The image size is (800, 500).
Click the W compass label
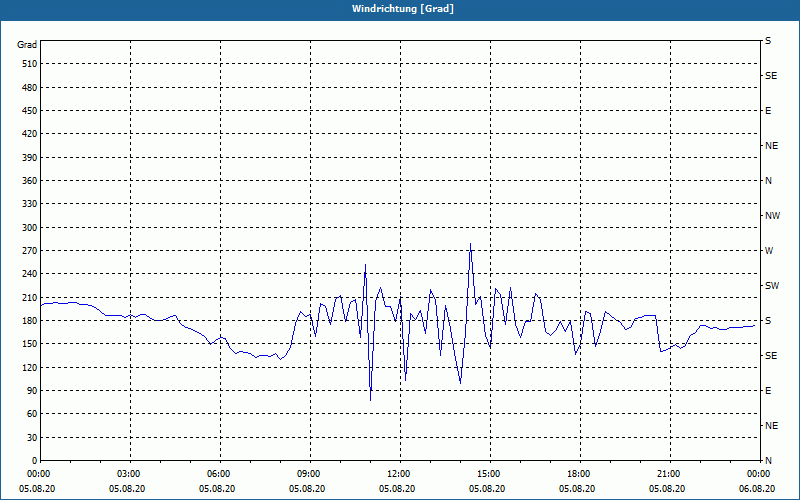(x=769, y=251)
